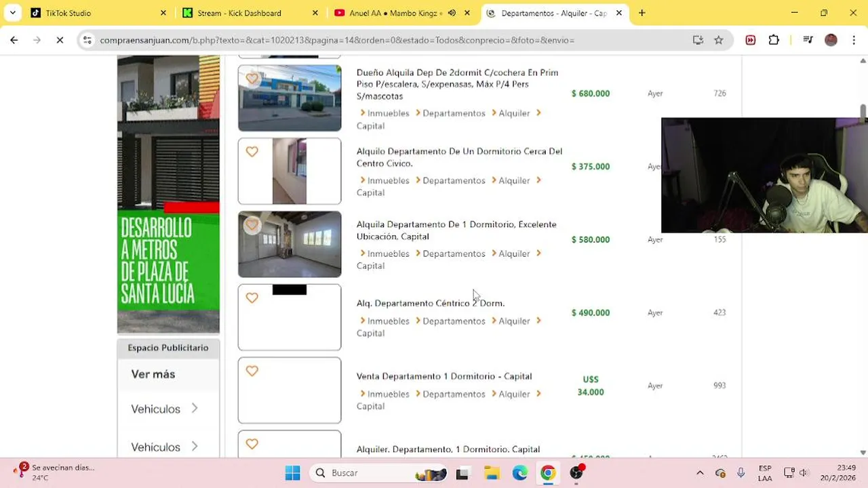Favorite the Alquiler. Departamento listing heart
The width and height of the screenshot is (868, 488).
pyautogui.click(x=252, y=444)
